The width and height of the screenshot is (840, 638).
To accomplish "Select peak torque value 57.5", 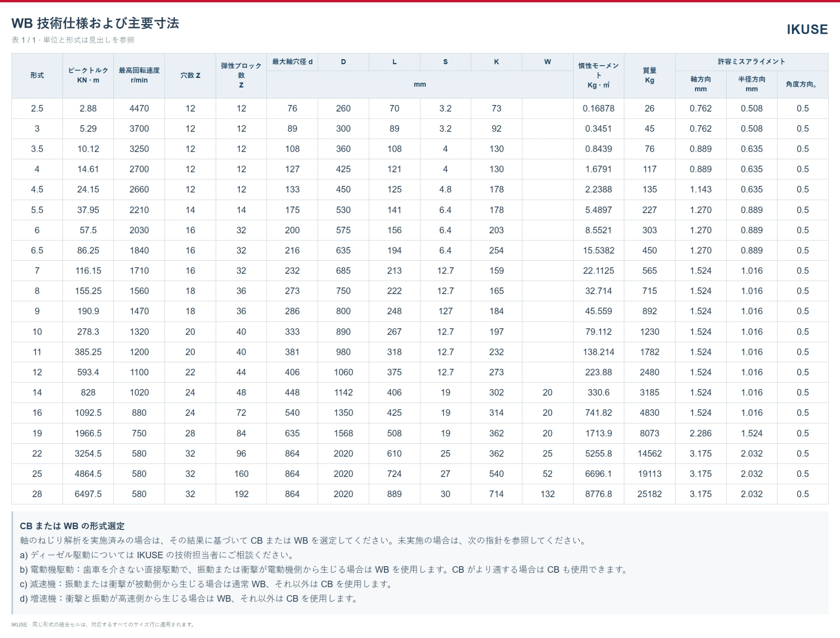I will (88, 230).
